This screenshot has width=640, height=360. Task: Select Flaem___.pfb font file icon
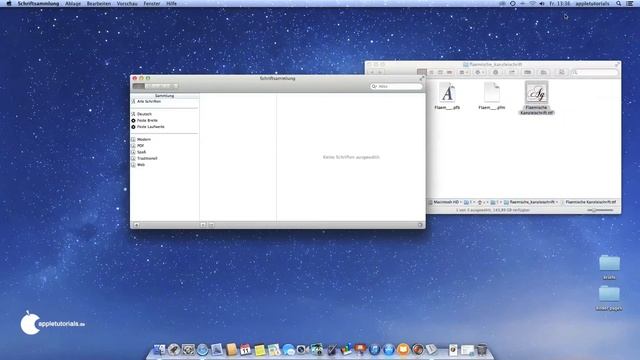[447, 93]
